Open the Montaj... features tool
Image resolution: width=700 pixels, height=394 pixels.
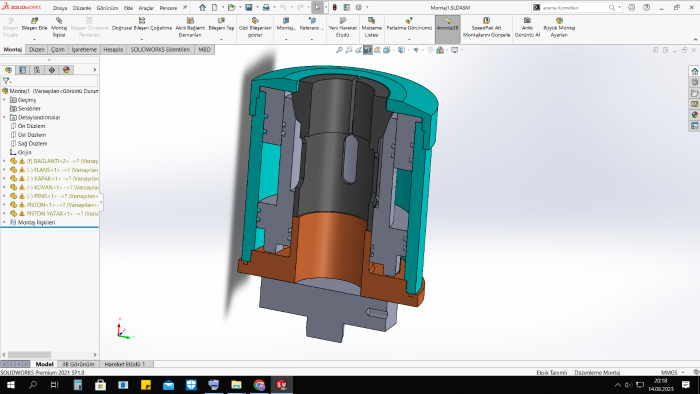(286, 27)
